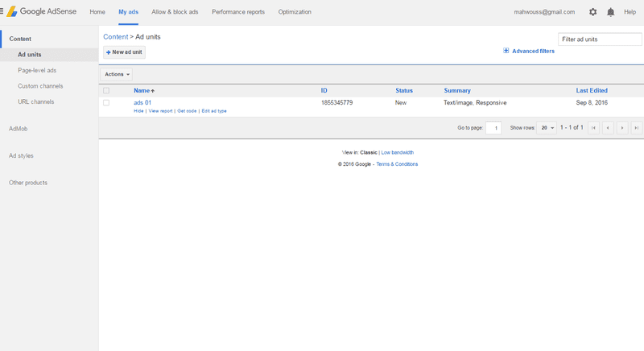Check the box for ads 01 row

tap(106, 103)
